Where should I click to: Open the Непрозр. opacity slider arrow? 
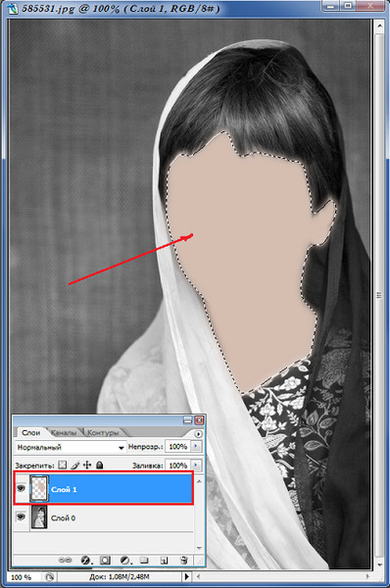pos(196,446)
